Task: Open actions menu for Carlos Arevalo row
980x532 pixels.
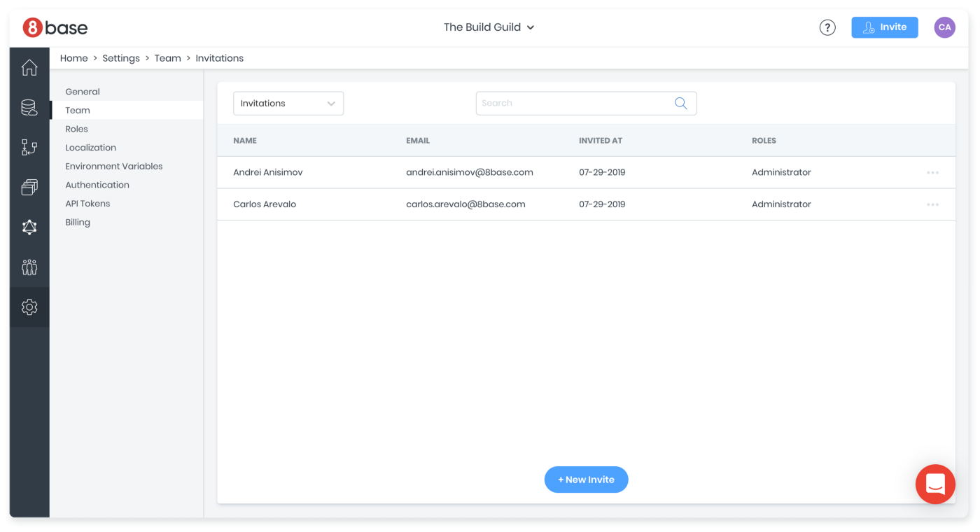Action: coord(932,204)
